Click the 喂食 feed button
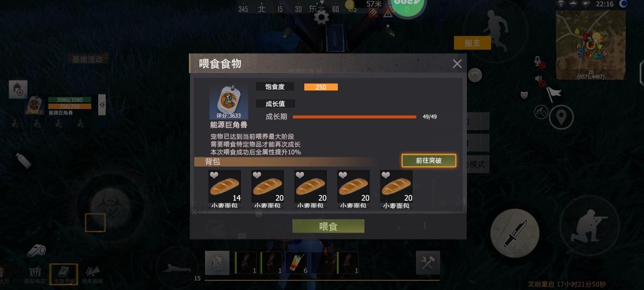 328,226
